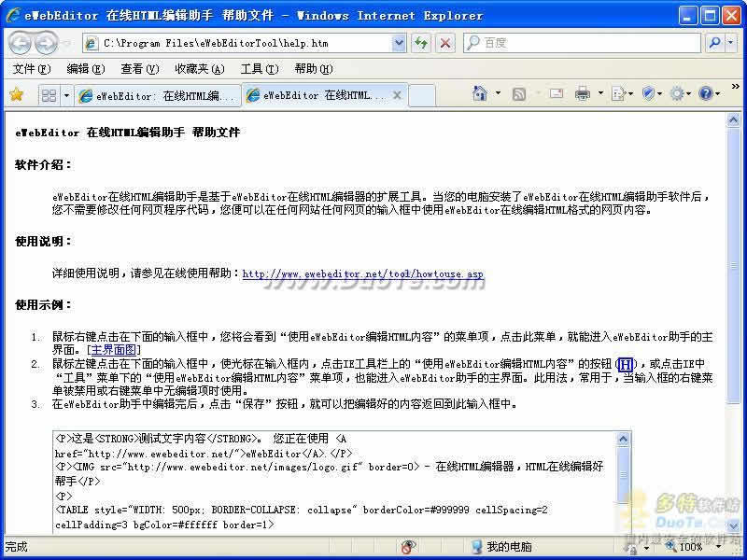Open the gear Tools menu in command bar

tap(680, 93)
